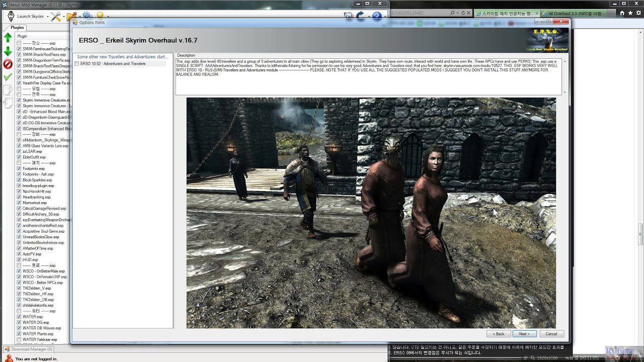Screen dimensions: 644x362
Task: Move plugin down with green down arrow
Action: click(x=8, y=51)
